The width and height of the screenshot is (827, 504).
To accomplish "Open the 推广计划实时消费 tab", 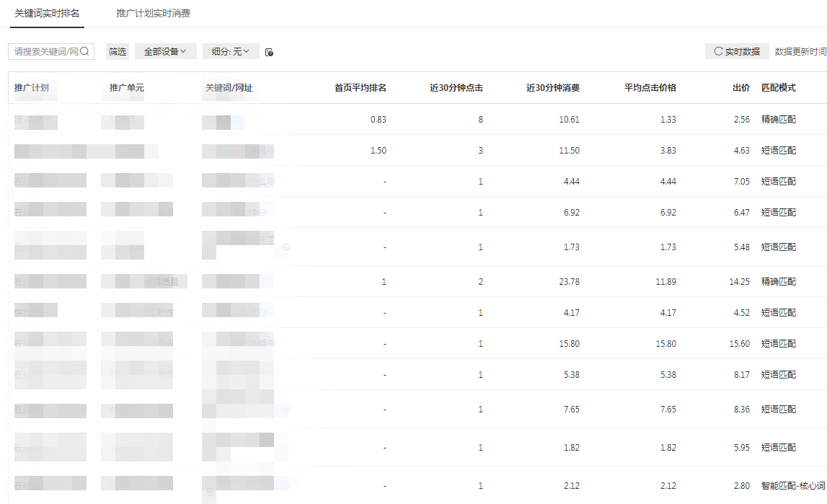I will click(153, 14).
